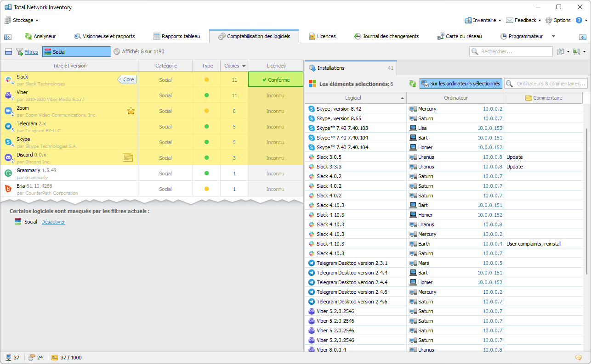Expand the Inventaire dropdown
The image size is (591, 364).
click(x=483, y=20)
